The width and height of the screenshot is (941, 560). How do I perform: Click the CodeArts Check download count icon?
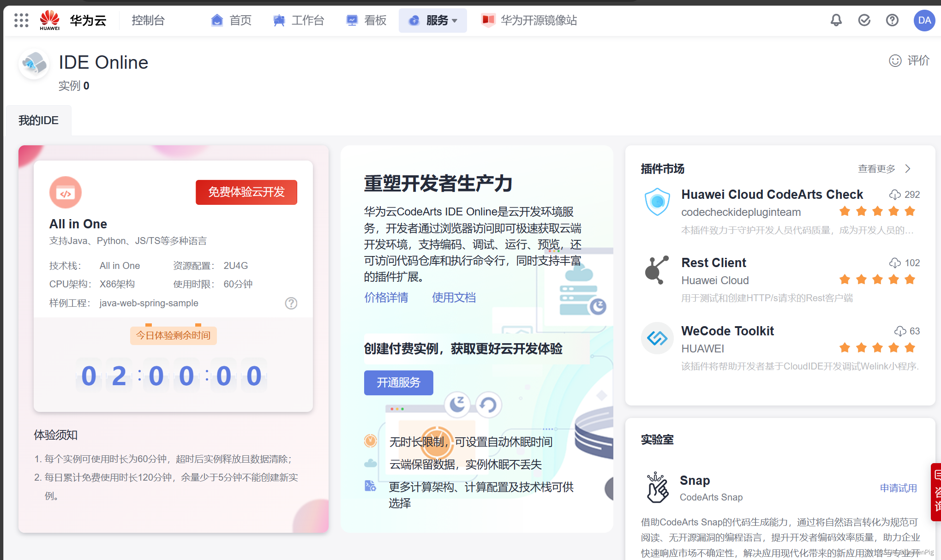tap(895, 195)
